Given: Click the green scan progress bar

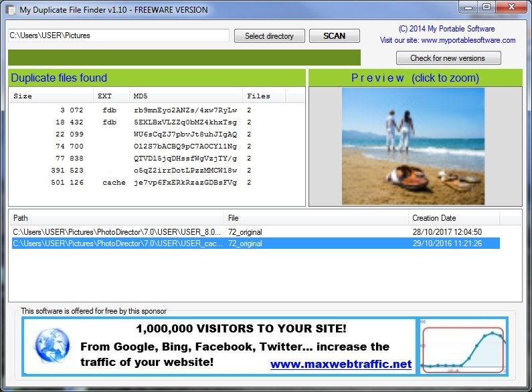Looking at the screenshot, I should click(x=184, y=58).
